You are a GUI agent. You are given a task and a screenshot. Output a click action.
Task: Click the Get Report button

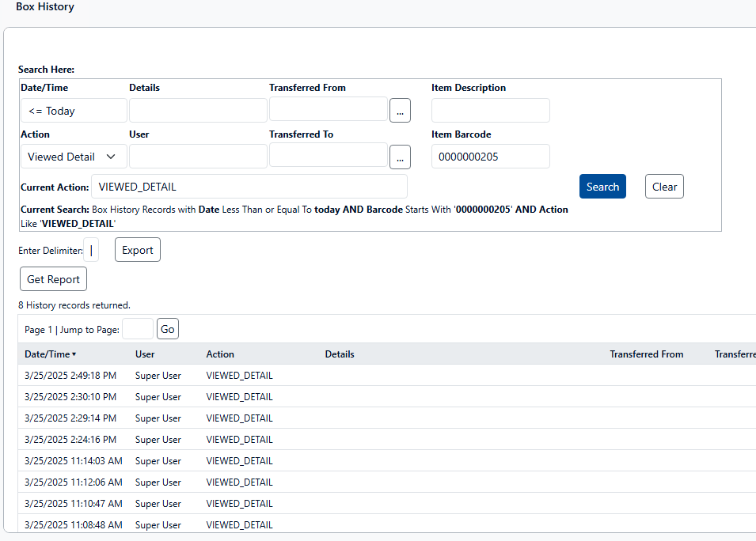(53, 279)
